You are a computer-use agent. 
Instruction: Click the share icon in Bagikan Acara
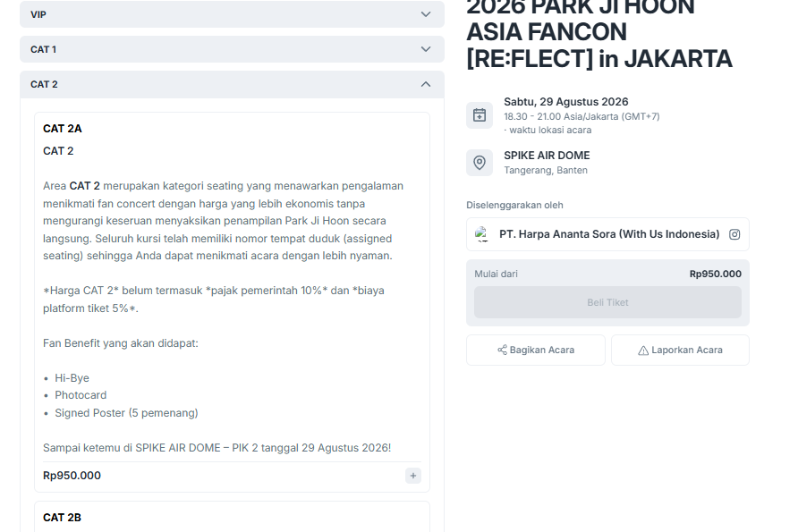(x=502, y=350)
